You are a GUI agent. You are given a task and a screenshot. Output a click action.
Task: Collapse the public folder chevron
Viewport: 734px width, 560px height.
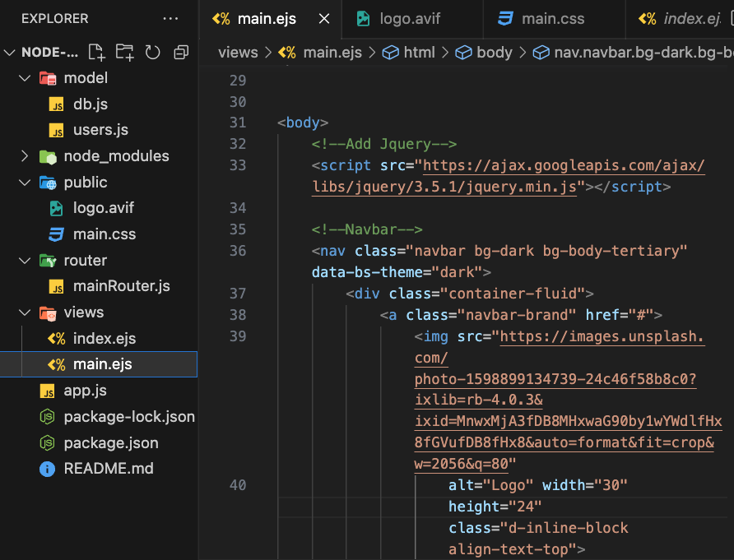pyautogui.click(x=25, y=183)
